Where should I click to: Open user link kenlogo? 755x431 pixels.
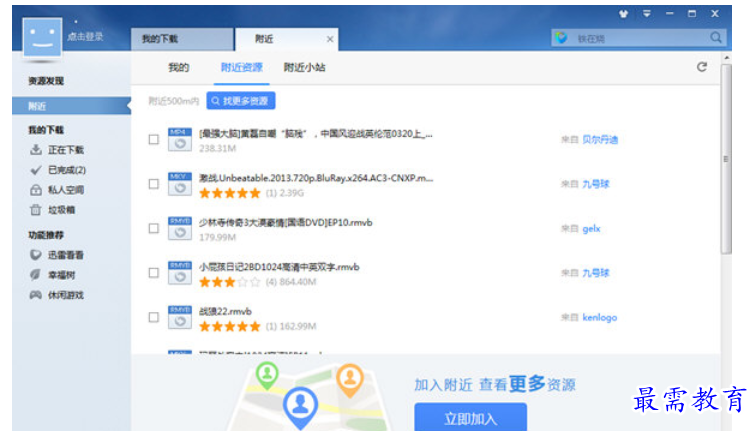pos(599,317)
